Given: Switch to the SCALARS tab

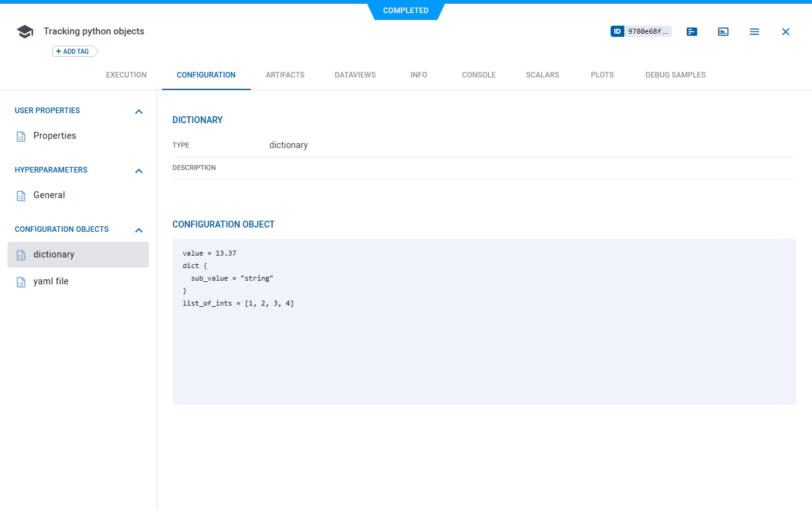Looking at the screenshot, I should (542, 74).
